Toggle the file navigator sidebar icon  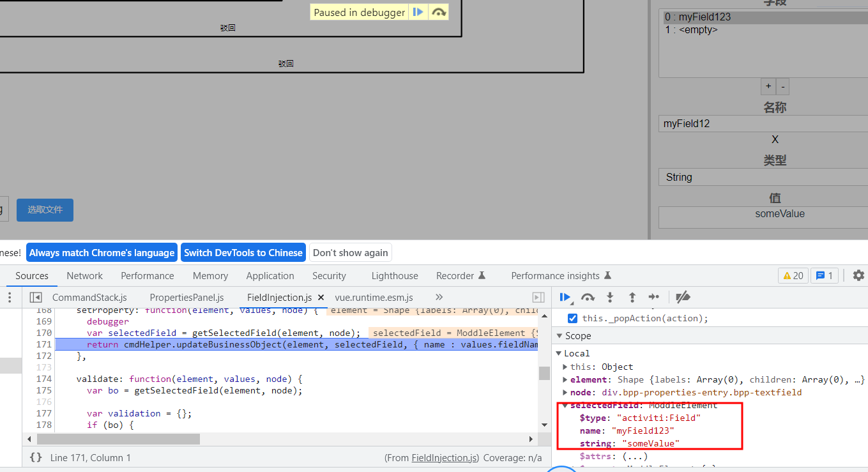(36, 298)
